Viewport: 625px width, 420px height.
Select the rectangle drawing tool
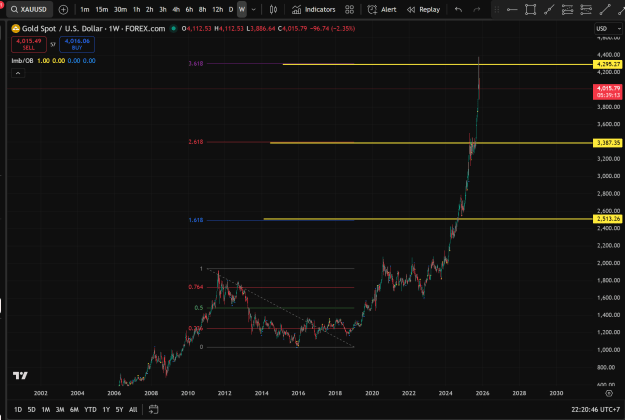tap(530, 10)
